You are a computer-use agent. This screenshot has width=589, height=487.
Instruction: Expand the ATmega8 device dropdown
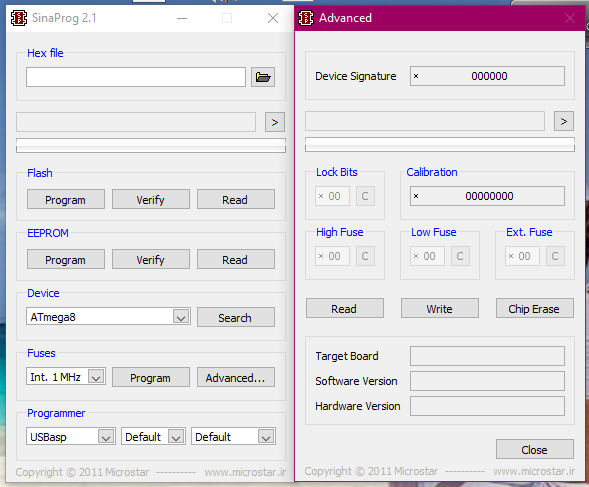[181, 317]
